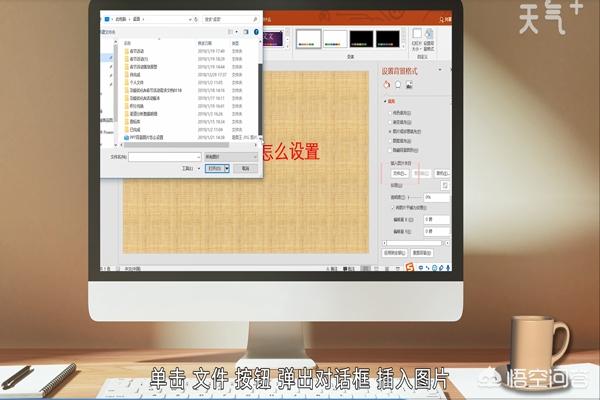Viewport: 600px width, 400px height.
Task: Select the last black variant thumbnail
Action: pyautogui.click(x=388, y=39)
